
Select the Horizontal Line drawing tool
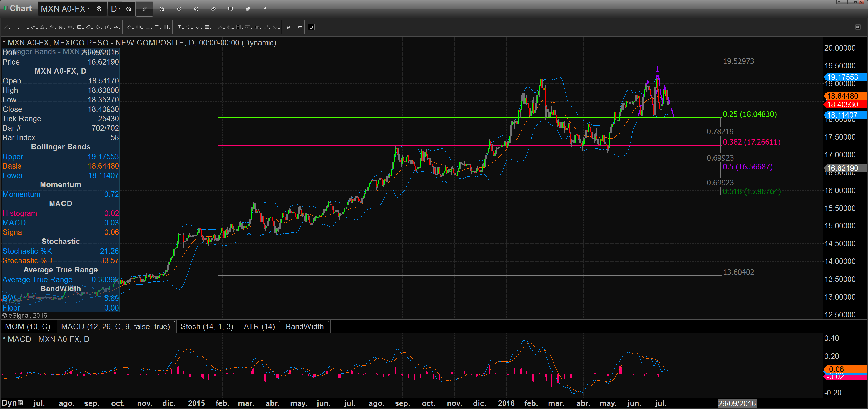coord(15,27)
